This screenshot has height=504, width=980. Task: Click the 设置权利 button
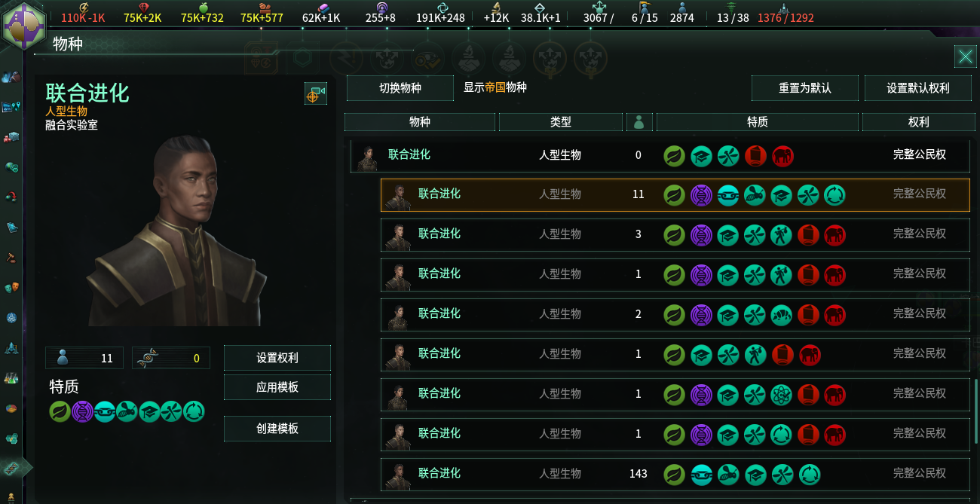coord(277,358)
